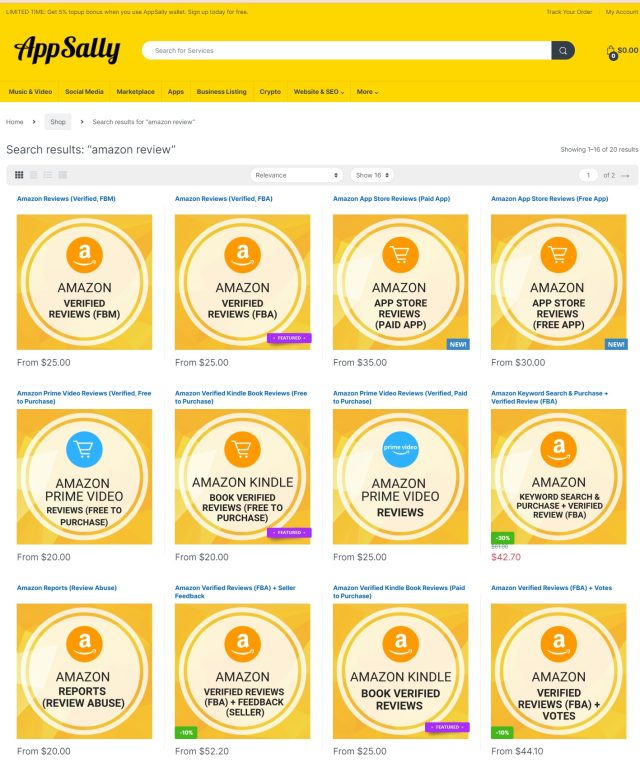Open Amazon Reviews (Verified, FBA) title link

click(224, 198)
